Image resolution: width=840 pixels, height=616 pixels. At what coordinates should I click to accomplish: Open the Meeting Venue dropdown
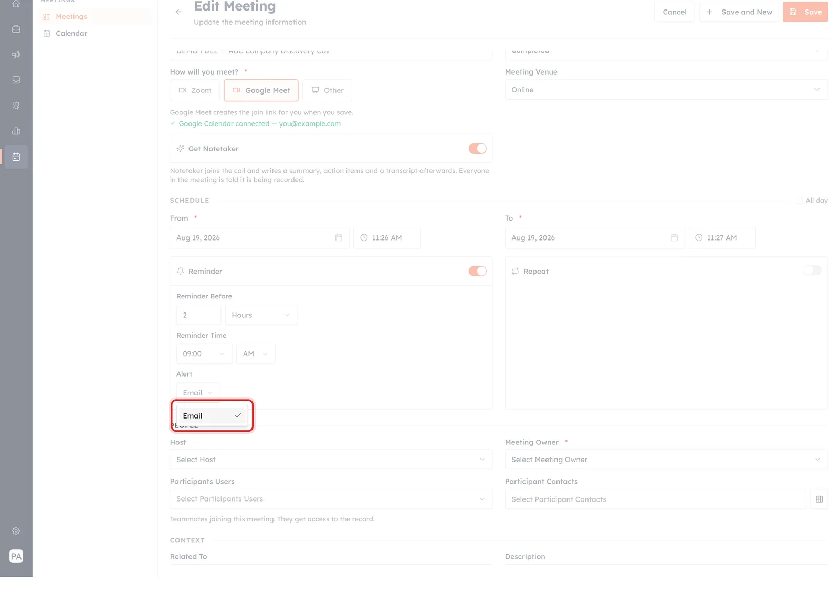click(x=666, y=90)
